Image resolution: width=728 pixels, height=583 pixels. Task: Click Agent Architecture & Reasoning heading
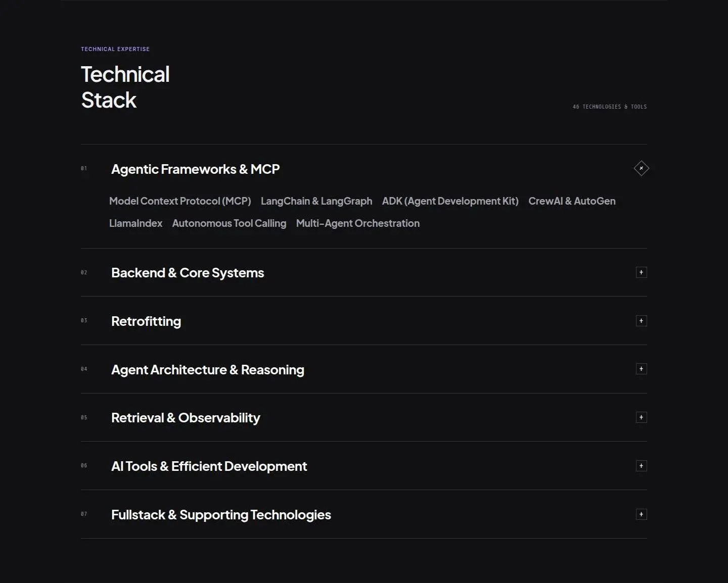(208, 370)
